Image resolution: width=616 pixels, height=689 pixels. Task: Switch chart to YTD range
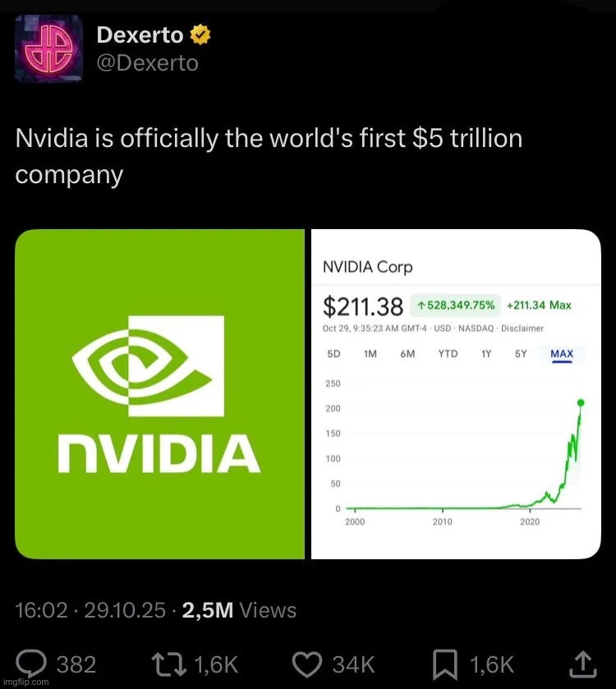[448, 354]
